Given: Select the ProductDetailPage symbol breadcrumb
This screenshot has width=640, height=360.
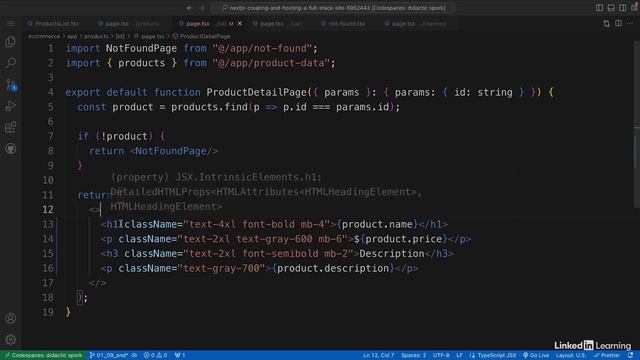Looking at the screenshot, I should (x=202, y=36).
